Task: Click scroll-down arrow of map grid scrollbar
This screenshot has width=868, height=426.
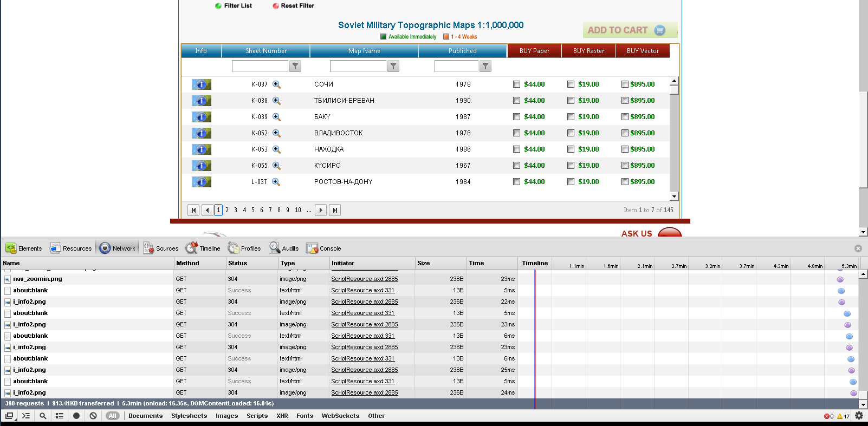Action: tap(674, 196)
